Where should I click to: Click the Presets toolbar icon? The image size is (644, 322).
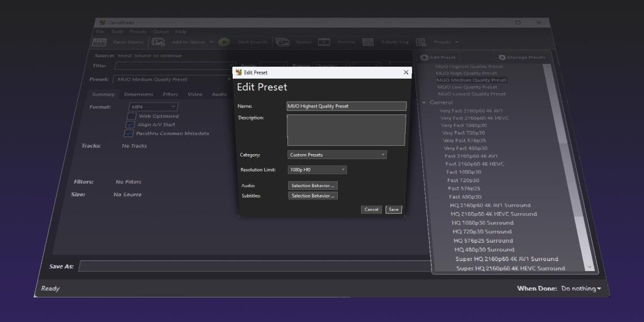click(421, 42)
